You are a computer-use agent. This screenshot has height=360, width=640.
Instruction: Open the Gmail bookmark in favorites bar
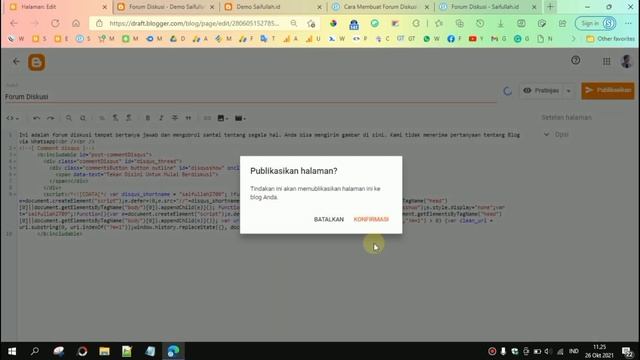[x=498, y=39]
